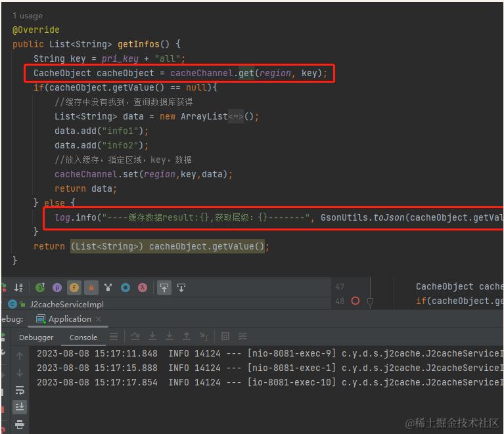Click the Trace Current Stream Chain icon
504x434 pixels.
click(242, 336)
